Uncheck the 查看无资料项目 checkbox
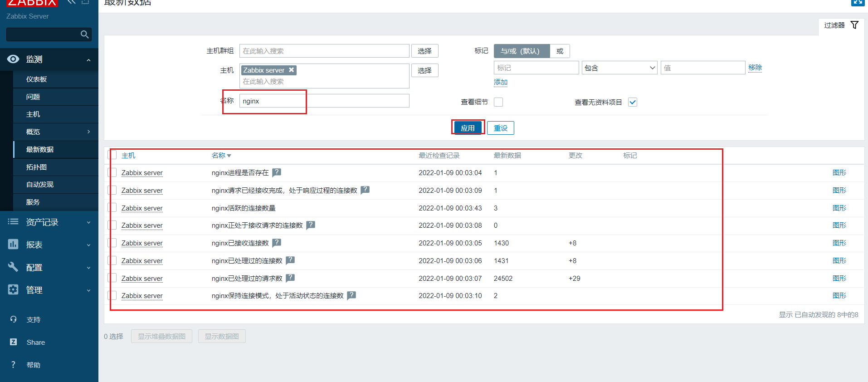 (633, 102)
